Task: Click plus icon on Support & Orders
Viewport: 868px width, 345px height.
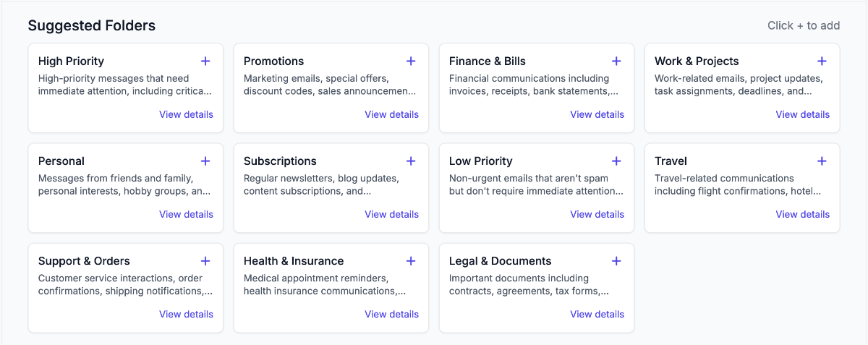Action: [x=205, y=261]
